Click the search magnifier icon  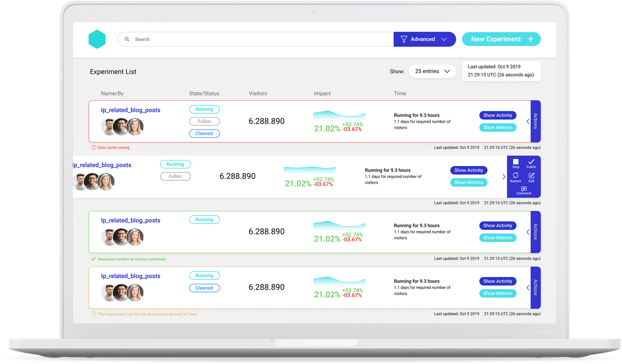pyautogui.click(x=127, y=39)
